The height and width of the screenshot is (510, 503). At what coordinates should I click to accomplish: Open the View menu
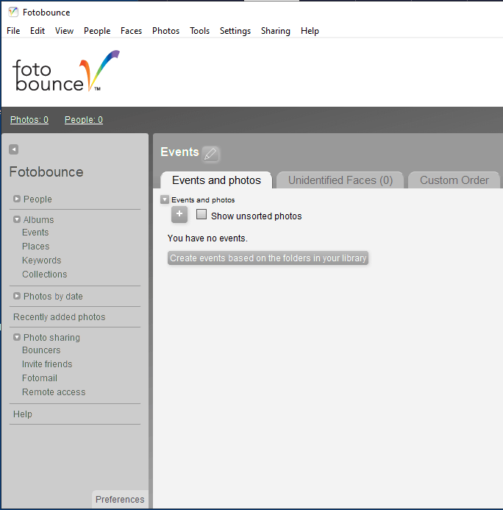point(64,31)
